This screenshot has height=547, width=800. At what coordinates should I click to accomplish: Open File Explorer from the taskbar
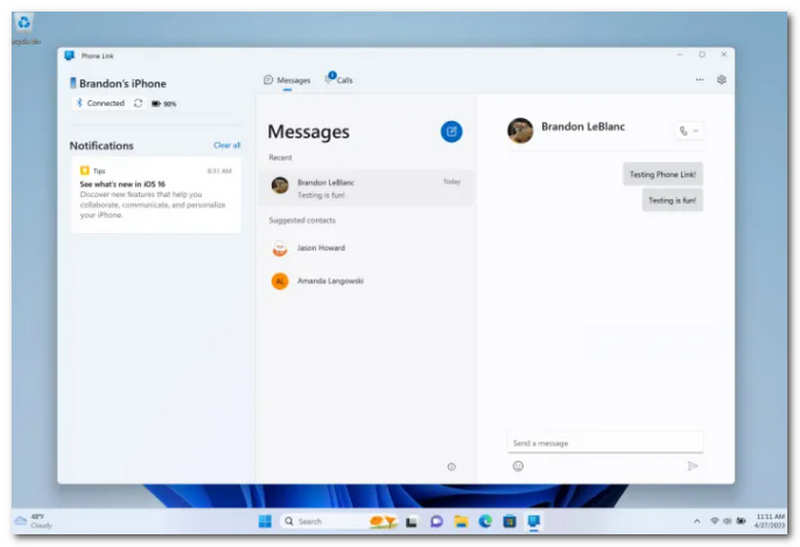point(461,521)
